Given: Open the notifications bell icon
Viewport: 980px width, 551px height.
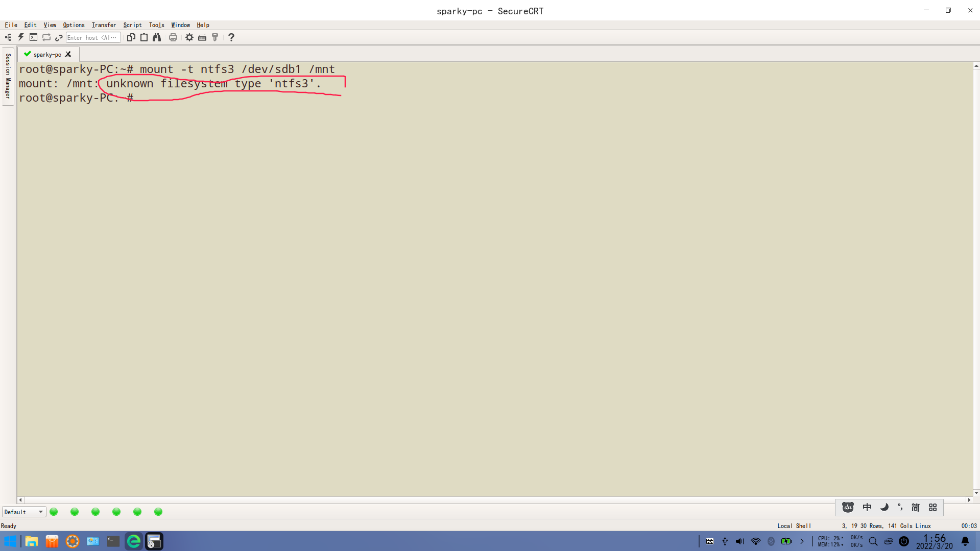Looking at the screenshot, I should click(x=965, y=541).
